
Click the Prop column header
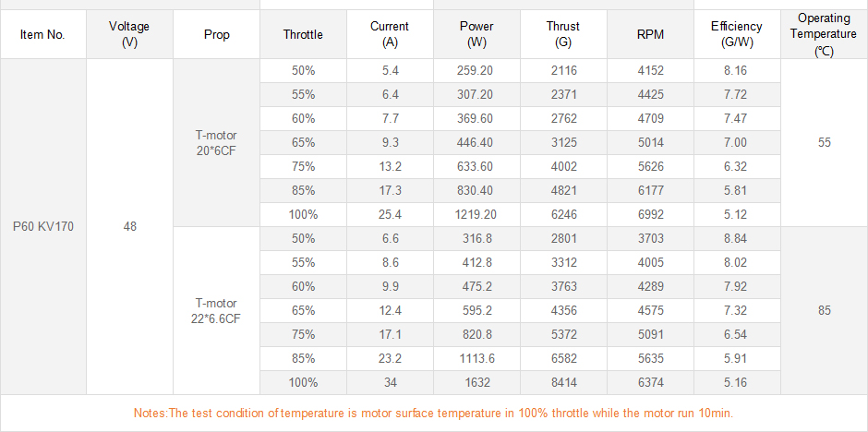pos(216,35)
